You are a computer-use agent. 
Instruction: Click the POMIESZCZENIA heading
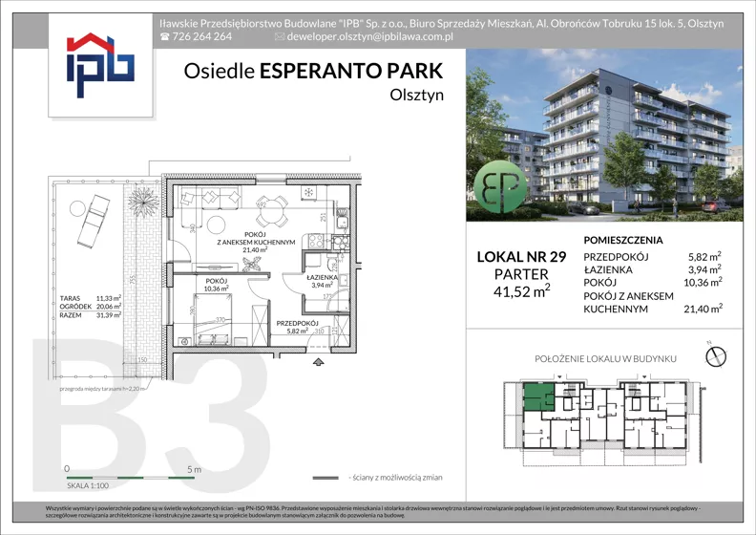coord(623,240)
